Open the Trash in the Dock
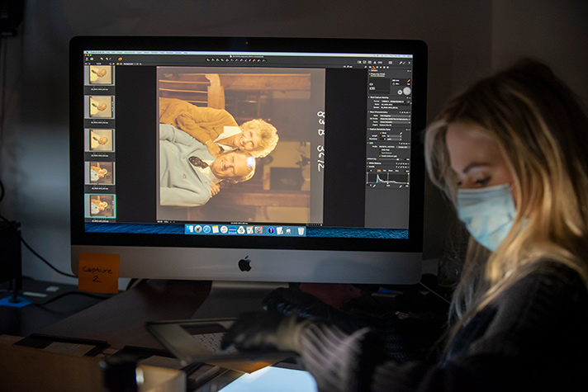Image resolution: width=588 pixels, height=392 pixels. [301, 230]
